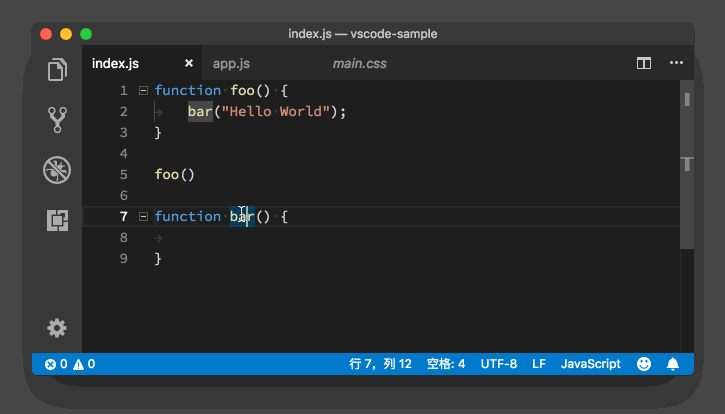Click the feedback smiley icon

coord(645,364)
